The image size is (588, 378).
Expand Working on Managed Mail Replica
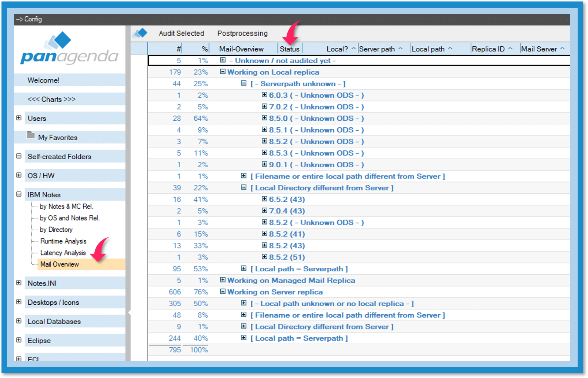point(223,280)
